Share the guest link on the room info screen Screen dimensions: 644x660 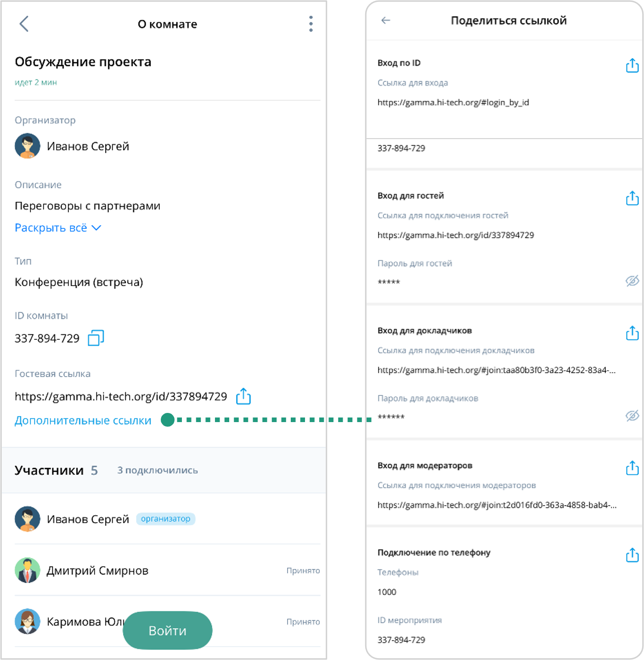tap(243, 396)
